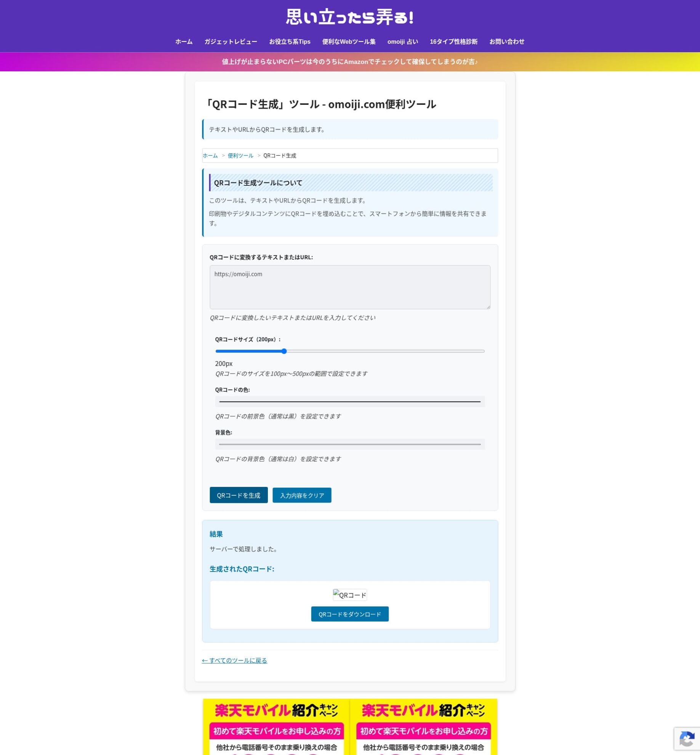Click the QRコードを生成 button
The width and height of the screenshot is (700, 755).
tap(239, 495)
